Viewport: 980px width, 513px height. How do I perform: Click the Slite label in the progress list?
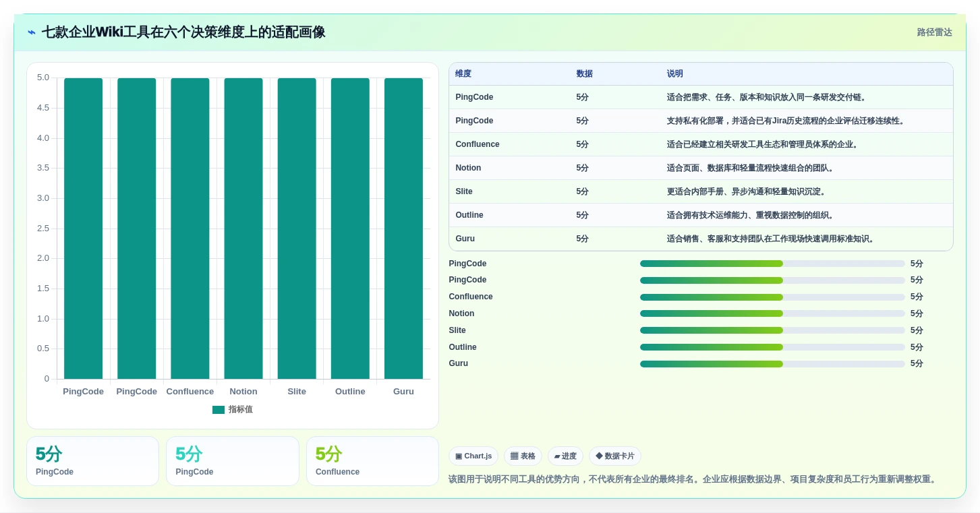coord(457,330)
